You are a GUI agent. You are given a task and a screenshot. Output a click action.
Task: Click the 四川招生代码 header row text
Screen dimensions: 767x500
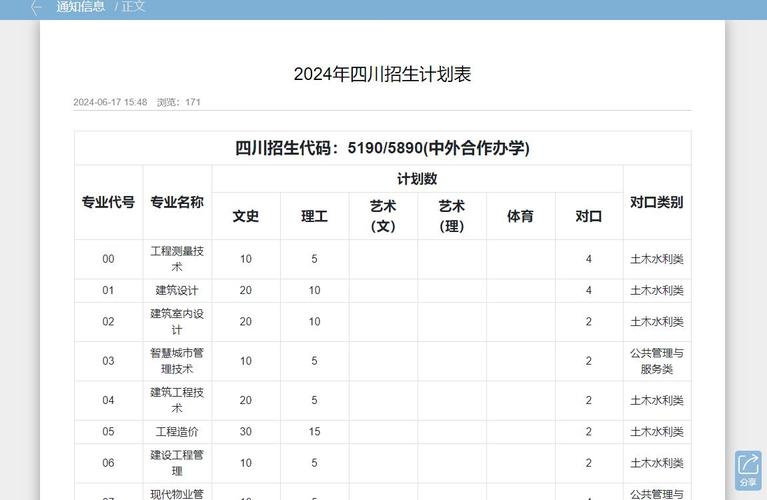pos(382,148)
